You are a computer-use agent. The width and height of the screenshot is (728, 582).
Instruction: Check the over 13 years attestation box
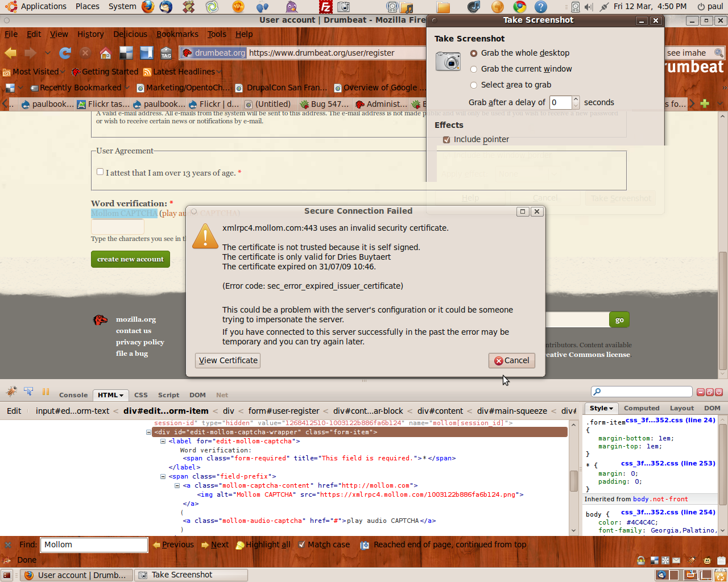tap(100, 172)
